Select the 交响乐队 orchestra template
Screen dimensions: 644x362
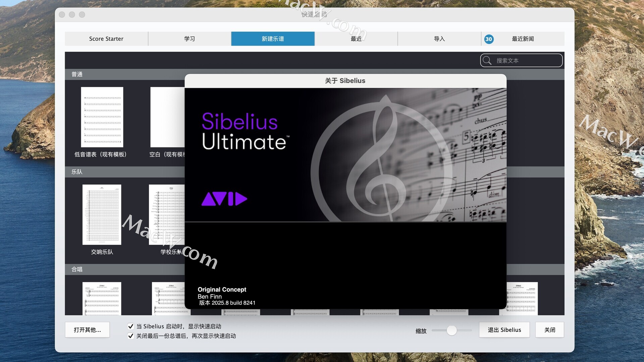pos(102,215)
